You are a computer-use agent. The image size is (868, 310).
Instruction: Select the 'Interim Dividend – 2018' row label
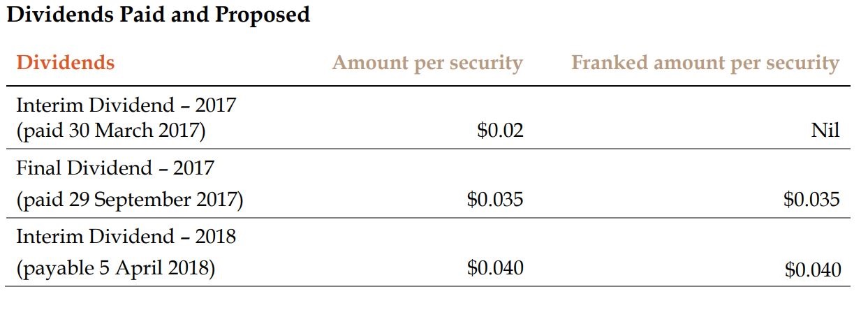[126, 237]
